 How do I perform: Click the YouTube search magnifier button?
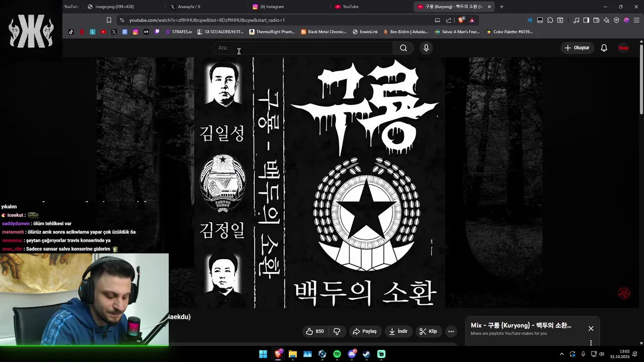[x=404, y=48]
